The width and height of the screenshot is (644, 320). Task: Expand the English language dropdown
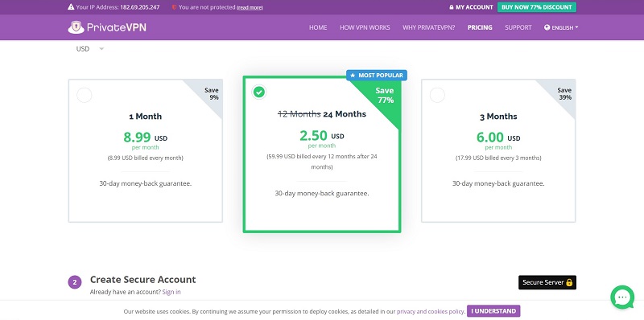click(x=561, y=27)
